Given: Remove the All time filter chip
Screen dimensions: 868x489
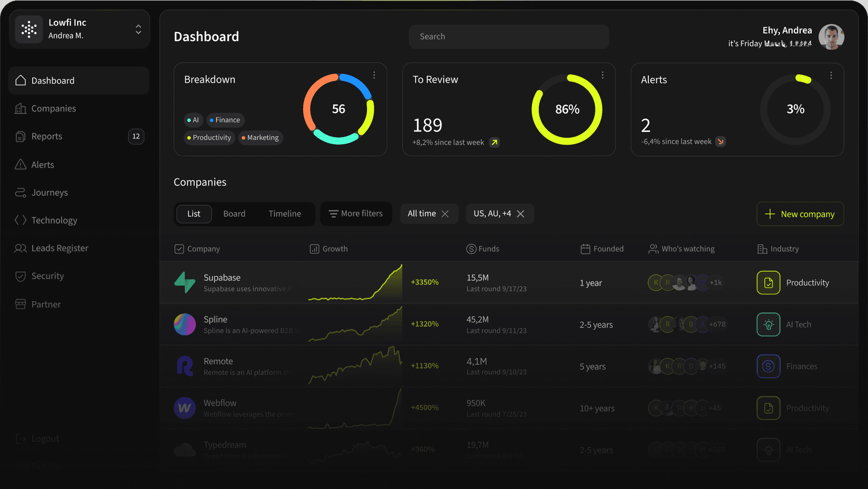Looking at the screenshot, I should pyautogui.click(x=445, y=214).
